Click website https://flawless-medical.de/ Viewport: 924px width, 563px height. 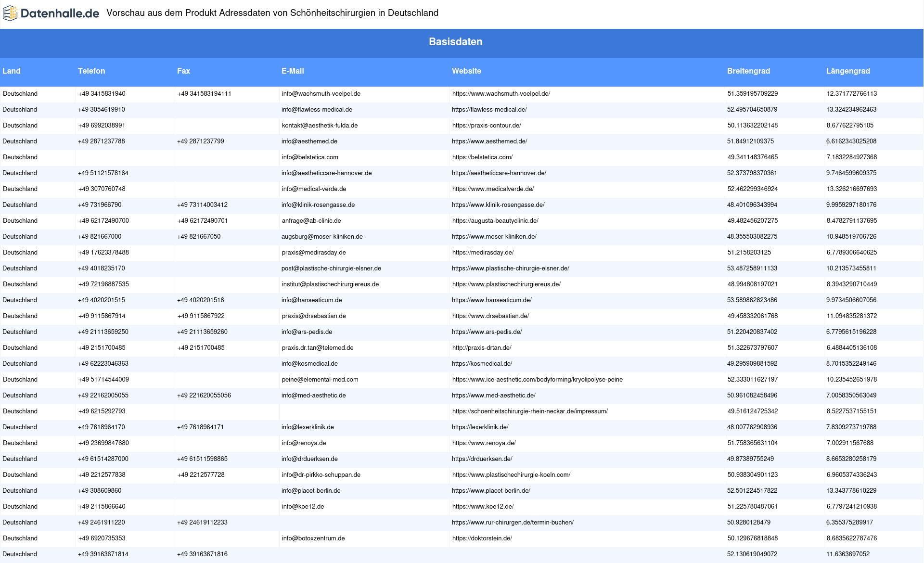point(489,110)
